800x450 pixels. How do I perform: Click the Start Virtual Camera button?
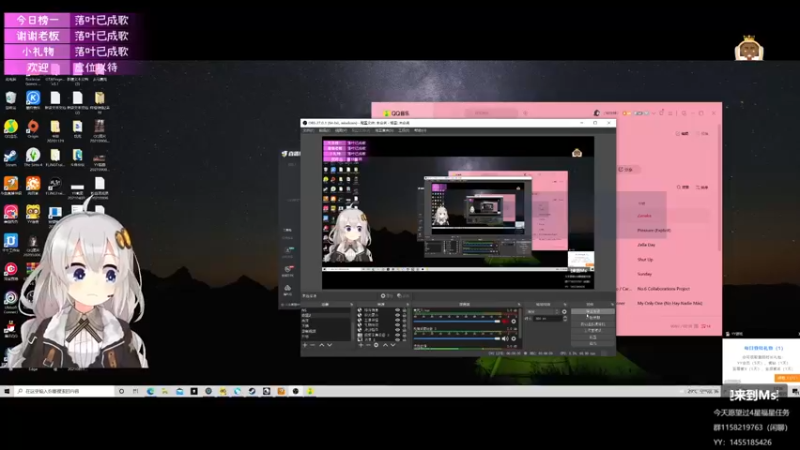coord(592,324)
